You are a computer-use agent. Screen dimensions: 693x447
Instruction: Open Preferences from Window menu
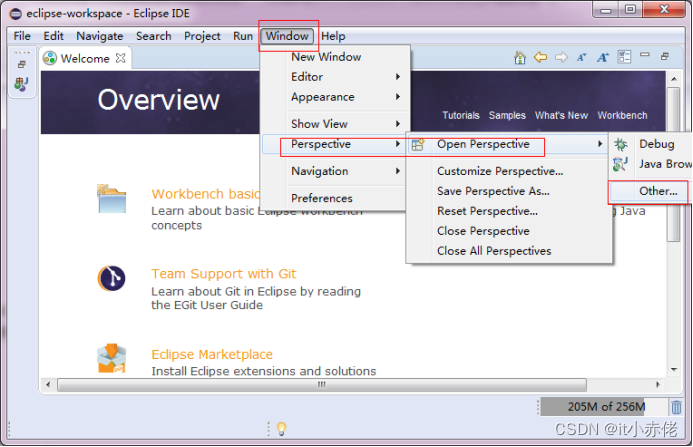click(x=334, y=198)
